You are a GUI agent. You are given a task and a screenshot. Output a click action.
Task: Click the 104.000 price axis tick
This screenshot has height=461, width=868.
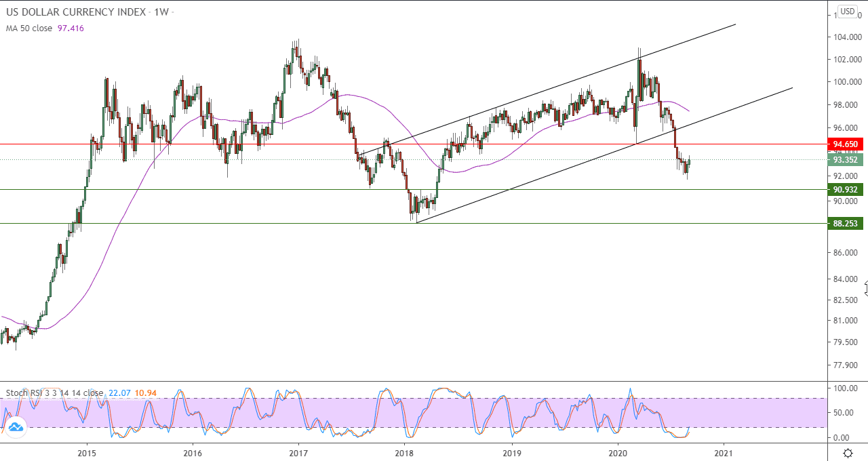(x=848, y=37)
